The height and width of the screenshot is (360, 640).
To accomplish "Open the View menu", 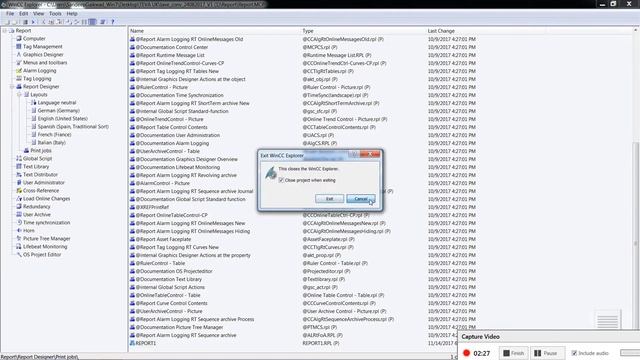I will click(x=39, y=13).
